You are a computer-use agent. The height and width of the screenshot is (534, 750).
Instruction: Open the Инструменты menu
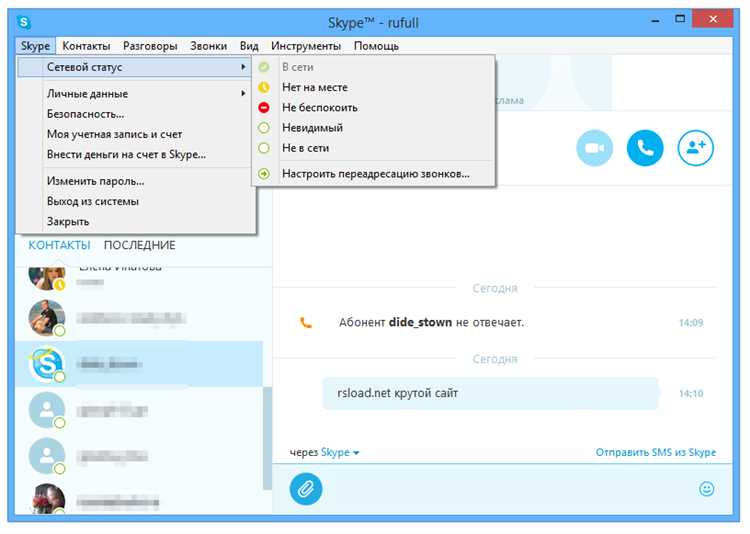[x=306, y=46]
